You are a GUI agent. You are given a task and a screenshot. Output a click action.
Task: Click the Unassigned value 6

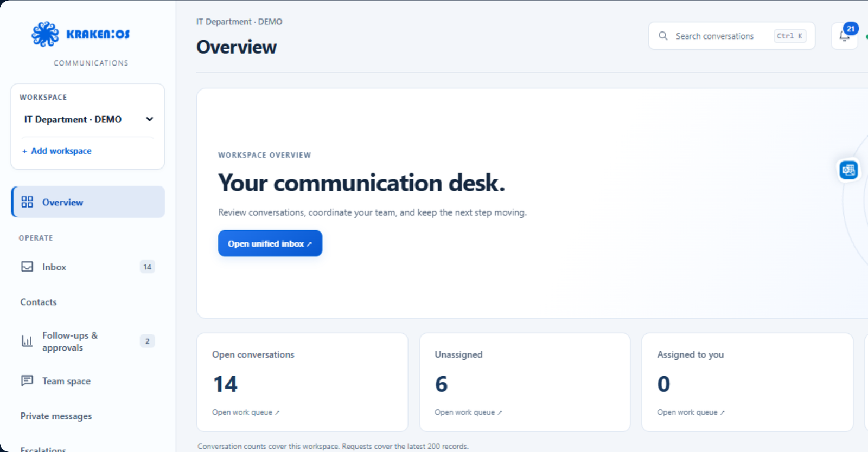pyautogui.click(x=441, y=384)
